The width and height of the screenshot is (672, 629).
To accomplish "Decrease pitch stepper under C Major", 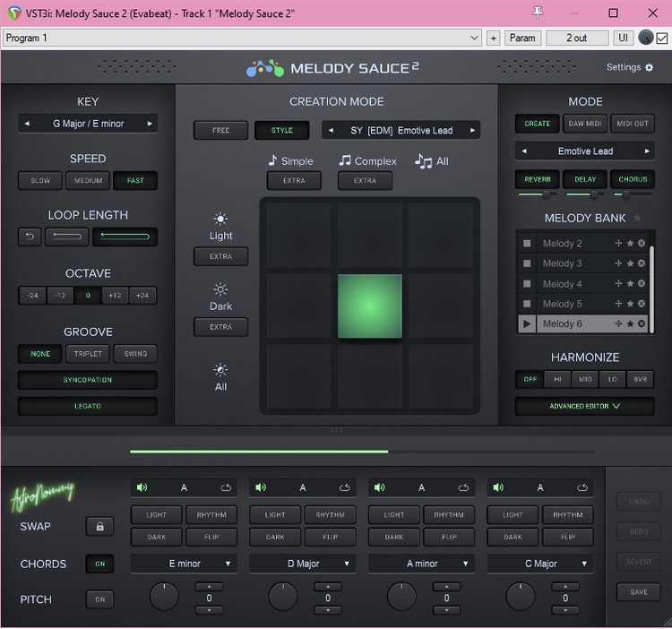I will 565,609.
